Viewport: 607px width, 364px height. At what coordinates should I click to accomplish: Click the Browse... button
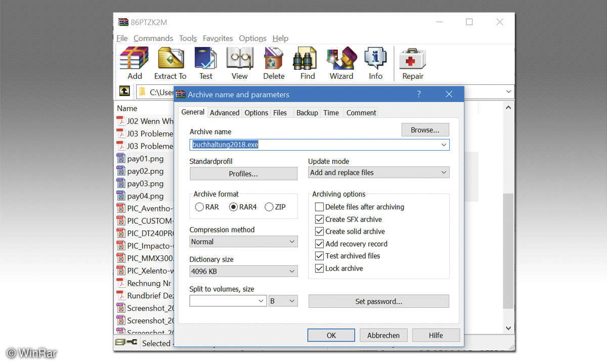pyautogui.click(x=425, y=130)
